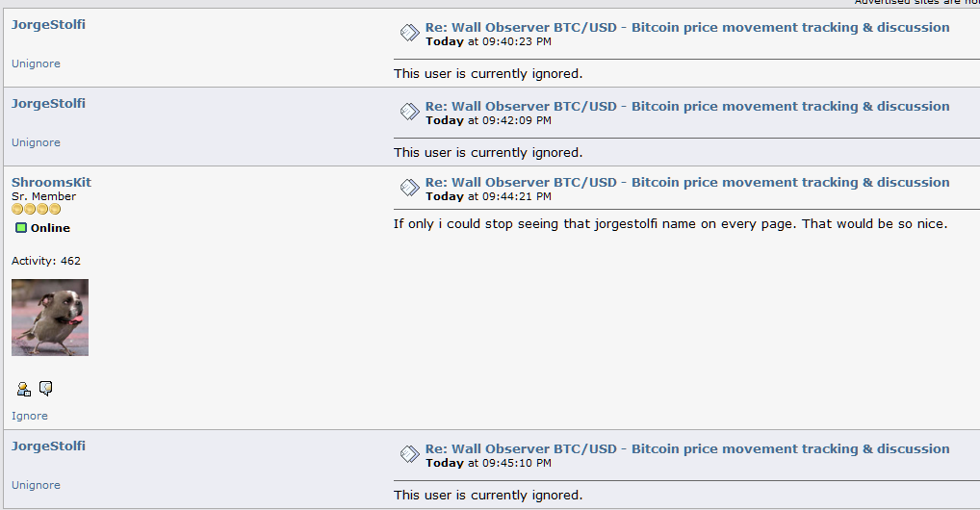This screenshot has width=980, height=510.
Task: Open first JorgeStolfi username link at top
Action: pyautogui.click(x=48, y=24)
